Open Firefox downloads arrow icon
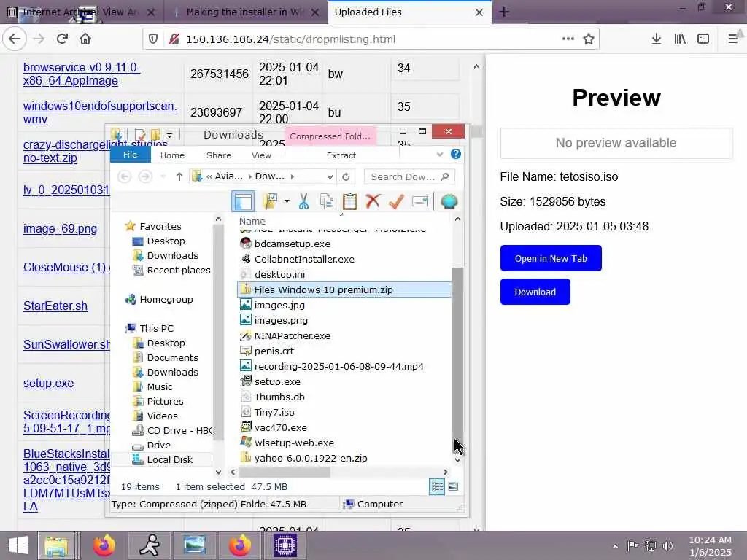The width and height of the screenshot is (747, 560). 657,39
